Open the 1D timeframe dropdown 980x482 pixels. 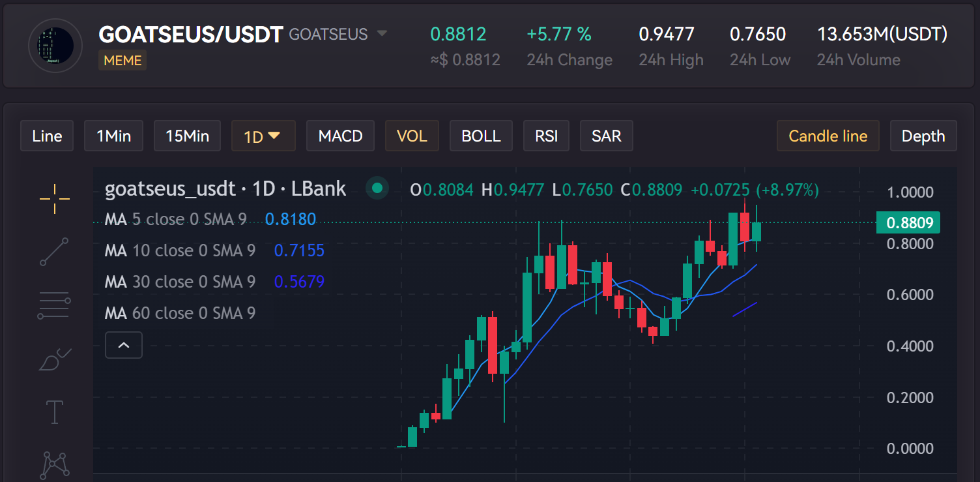pyautogui.click(x=263, y=136)
